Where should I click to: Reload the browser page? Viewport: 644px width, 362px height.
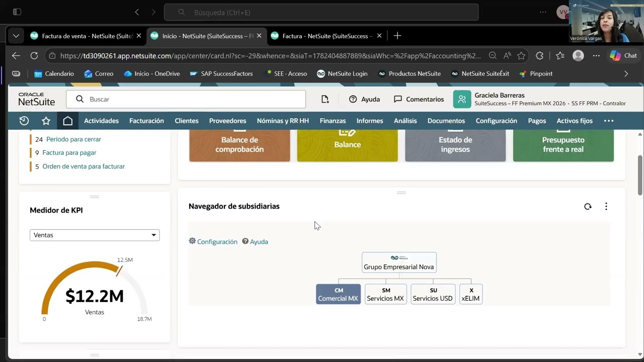point(34,56)
